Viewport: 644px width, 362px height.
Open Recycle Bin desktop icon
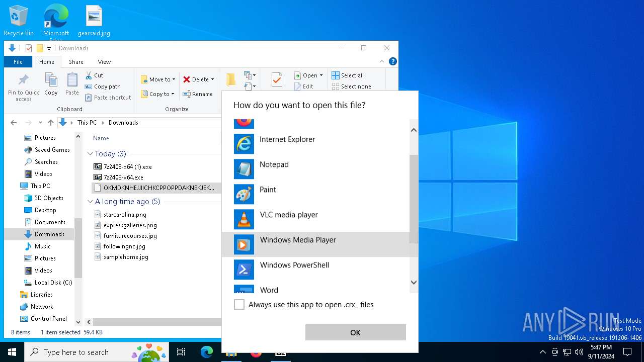tap(19, 21)
